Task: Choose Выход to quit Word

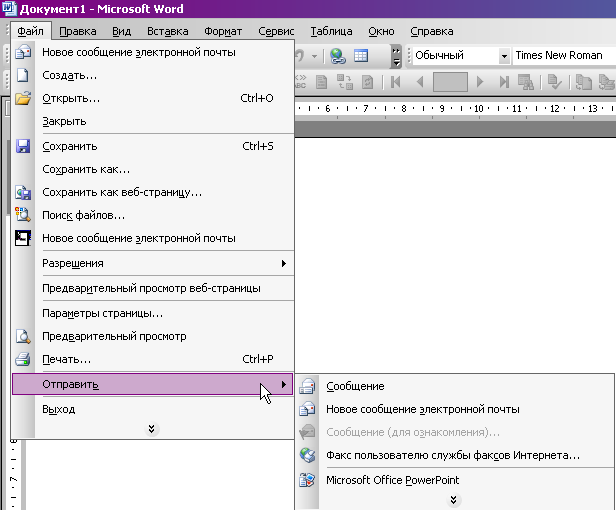Action: [152, 409]
